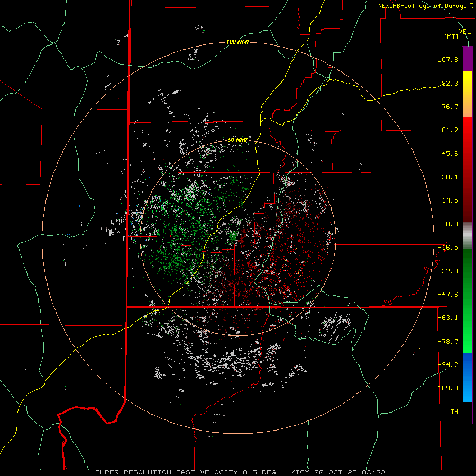Viewport: 476px width, 476px height.
Task: Click the KICX station identifier in caption
Action: coord(300,472)
